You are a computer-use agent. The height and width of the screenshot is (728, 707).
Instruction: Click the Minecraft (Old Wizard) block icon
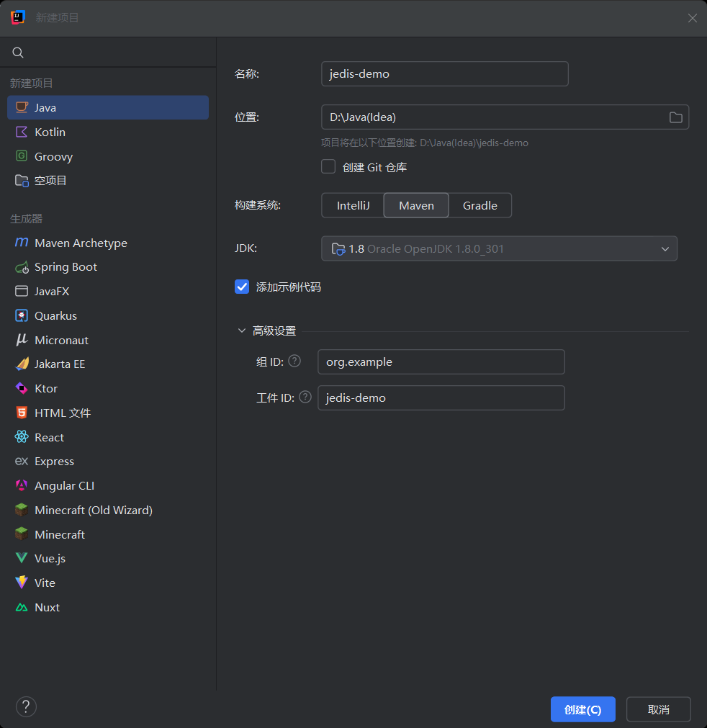click(22, 510)
